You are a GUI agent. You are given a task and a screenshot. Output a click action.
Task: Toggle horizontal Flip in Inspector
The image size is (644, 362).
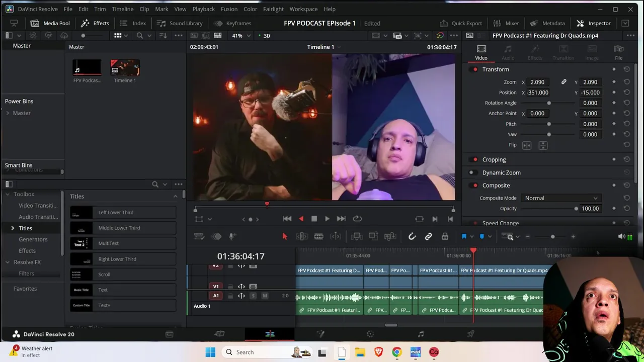[527, 145]
